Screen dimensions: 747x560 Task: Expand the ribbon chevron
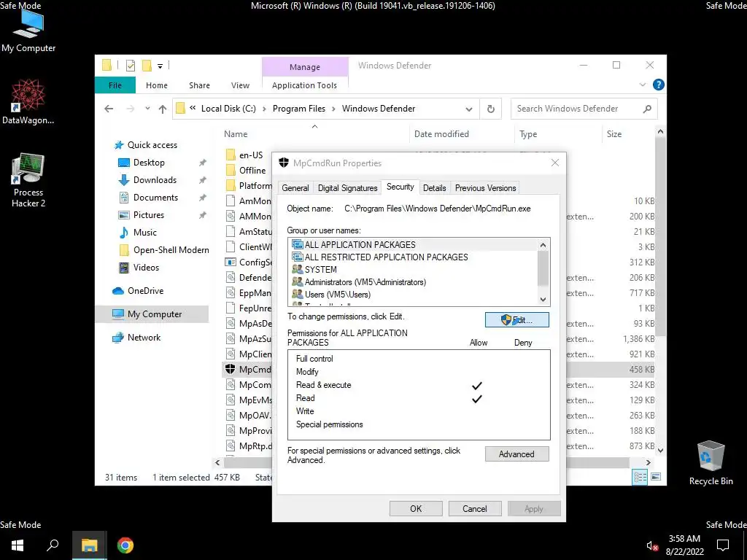tap(642, 85)
